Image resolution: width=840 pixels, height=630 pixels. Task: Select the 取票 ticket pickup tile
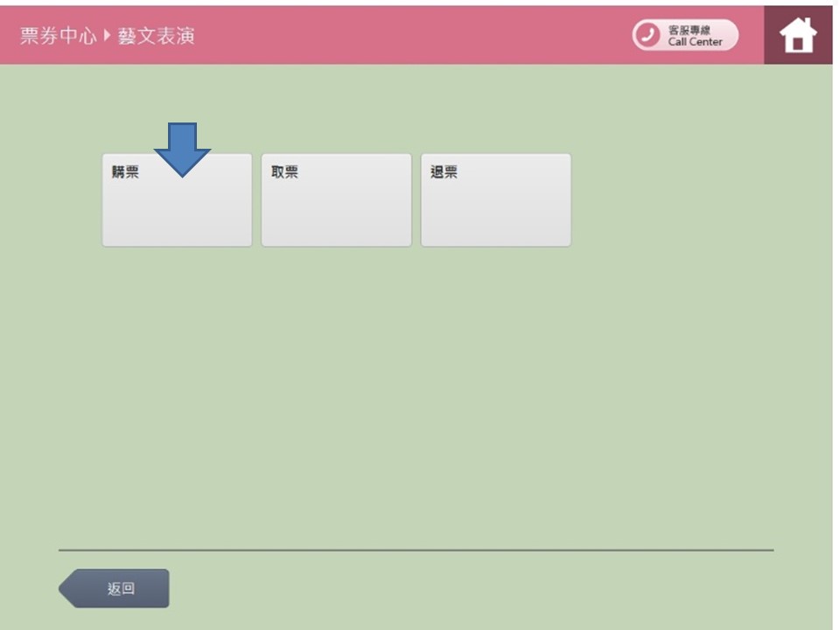pyautogui.click(x=336, y=200)
